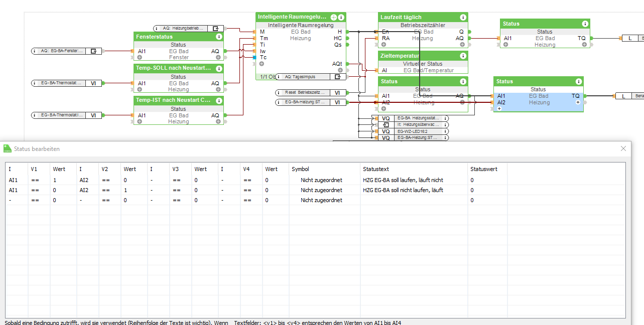Image resolution: width=644 pixels, height=325 pixels.
Task: Add input via plus below AI2 in blue Status block
Action: [500, 109]
